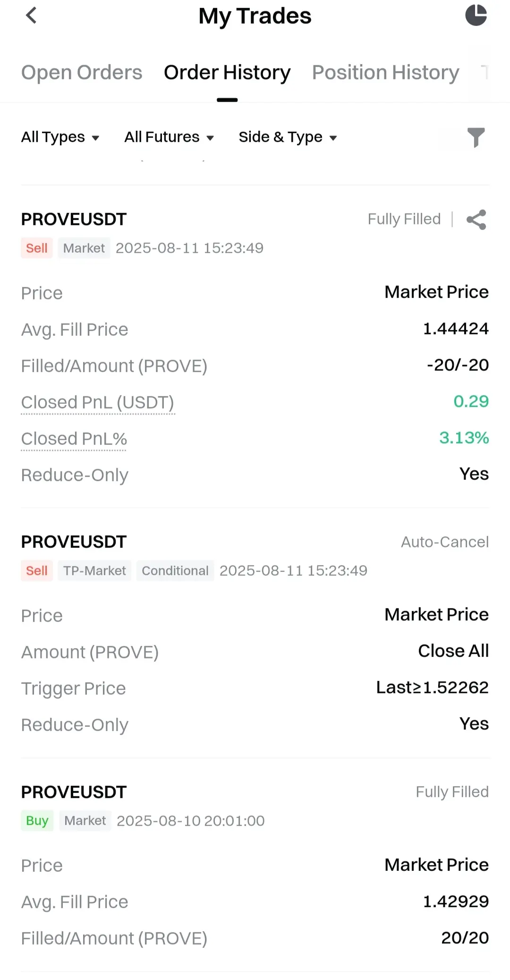Image resolution: width=510 pixels, height=980 pixels.
Task: Tap the Fully Filled status of first order
Action: [x=404, y=219]
